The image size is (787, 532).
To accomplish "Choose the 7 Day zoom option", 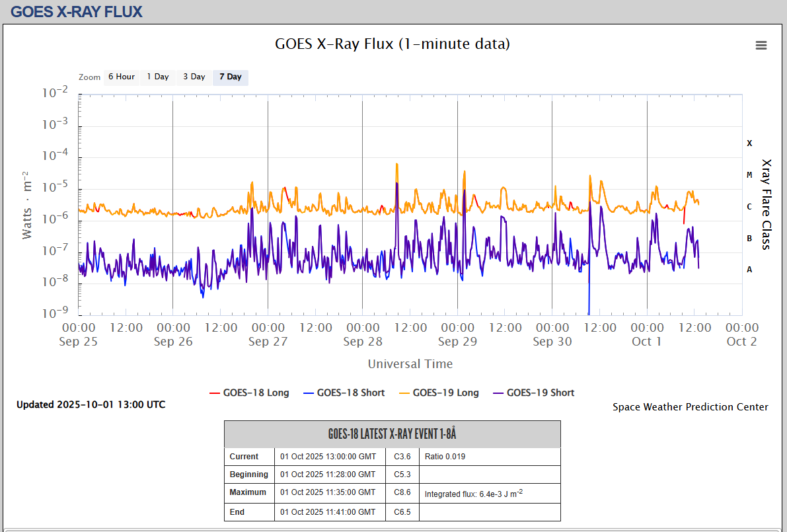I will pos(230,77).
